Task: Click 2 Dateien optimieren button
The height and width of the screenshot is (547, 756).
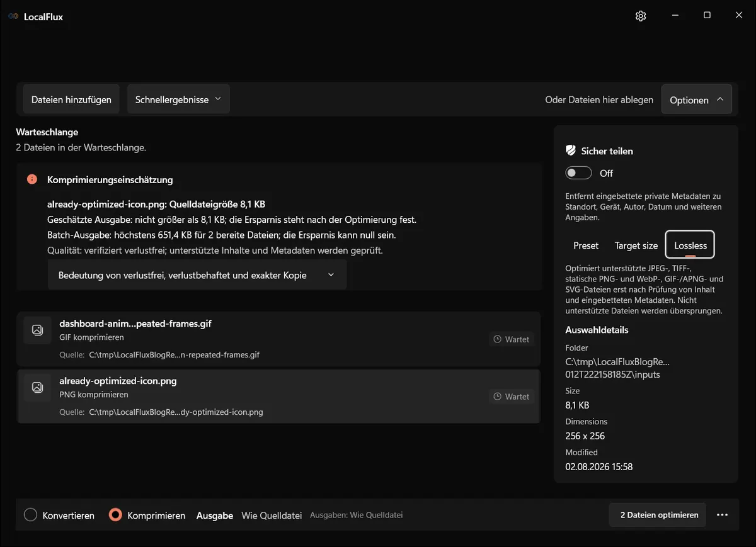Action: (659, 515)
